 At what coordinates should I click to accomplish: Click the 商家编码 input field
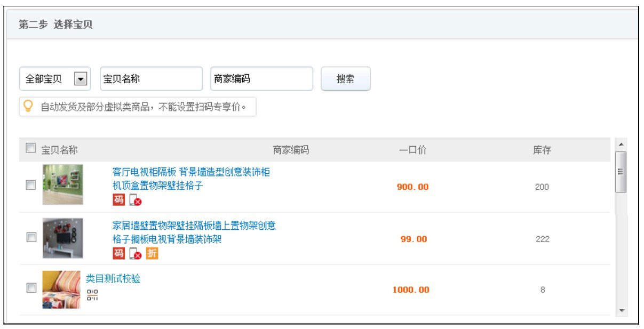(261, 78)
